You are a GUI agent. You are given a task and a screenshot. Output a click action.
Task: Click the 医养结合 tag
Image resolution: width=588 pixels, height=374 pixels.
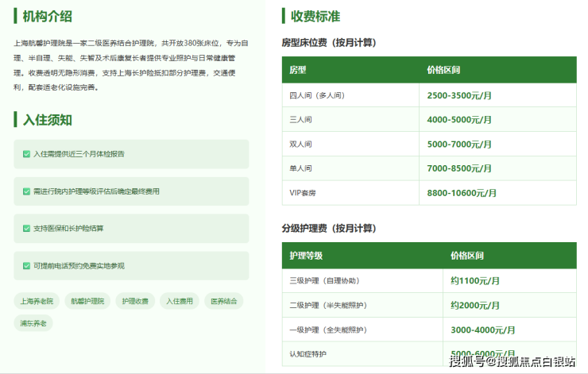pos(224,301)
